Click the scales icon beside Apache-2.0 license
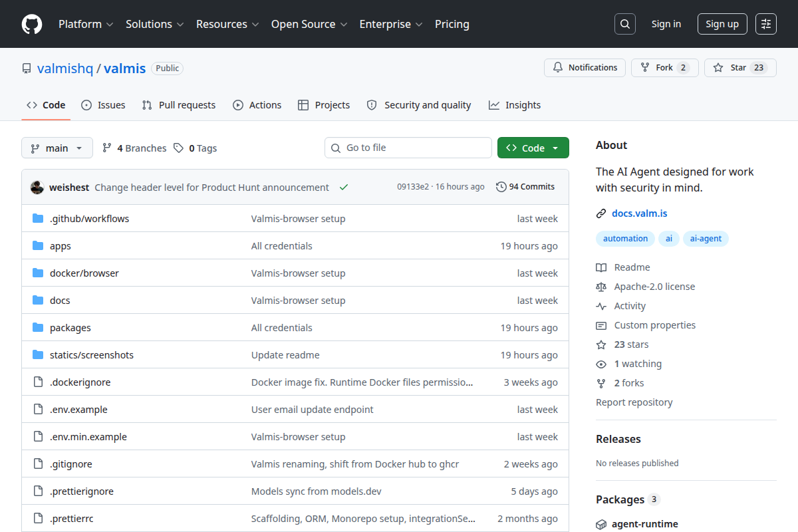The height and width of the screenshot is (532, 798). tap(601, 287)
